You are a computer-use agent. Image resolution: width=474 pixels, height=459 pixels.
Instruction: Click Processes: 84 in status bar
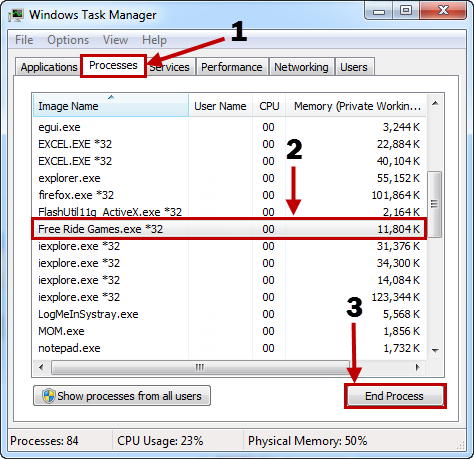tap(44, 441)
